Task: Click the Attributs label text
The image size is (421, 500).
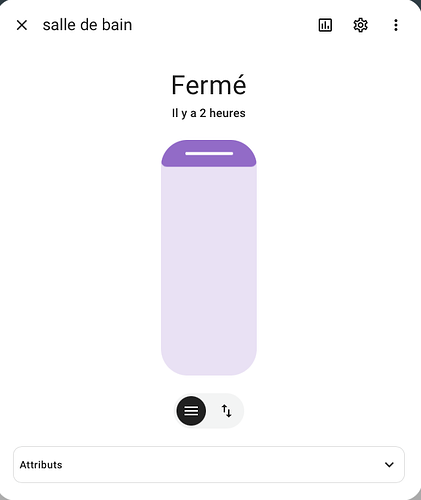Action: (x=41, y=465)
